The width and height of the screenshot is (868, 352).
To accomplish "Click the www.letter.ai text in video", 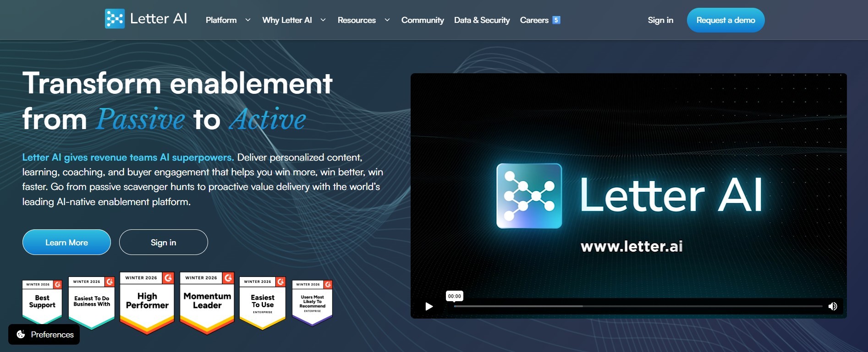I will pyautogui.click(x=632, y=246).
